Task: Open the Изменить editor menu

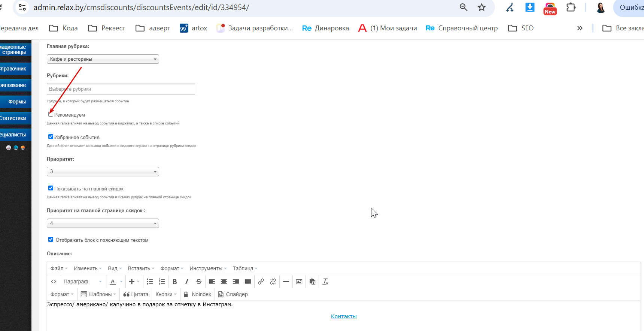Action: pos(88,268)
